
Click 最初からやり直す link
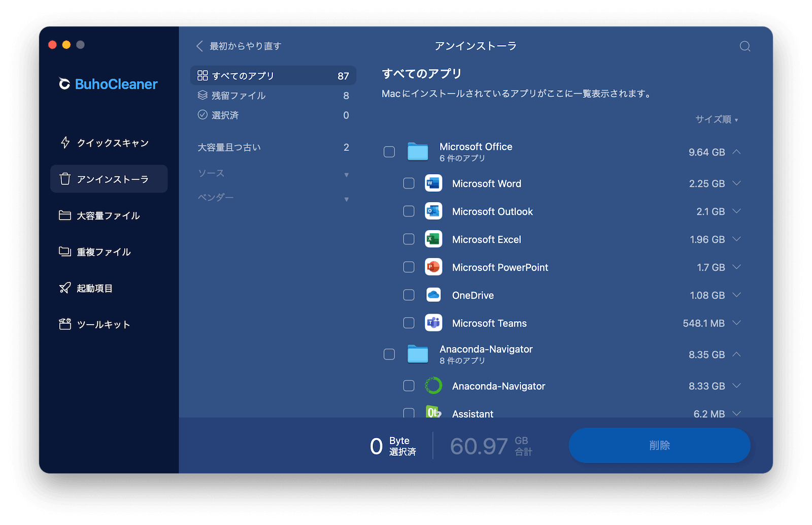click(245, 46)
